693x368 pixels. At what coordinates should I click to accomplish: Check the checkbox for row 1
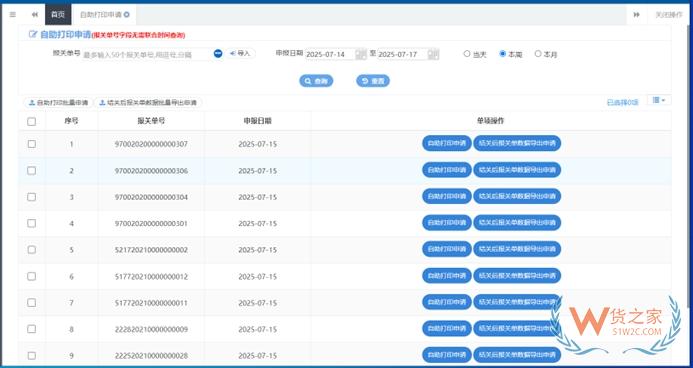coord(31,144)
